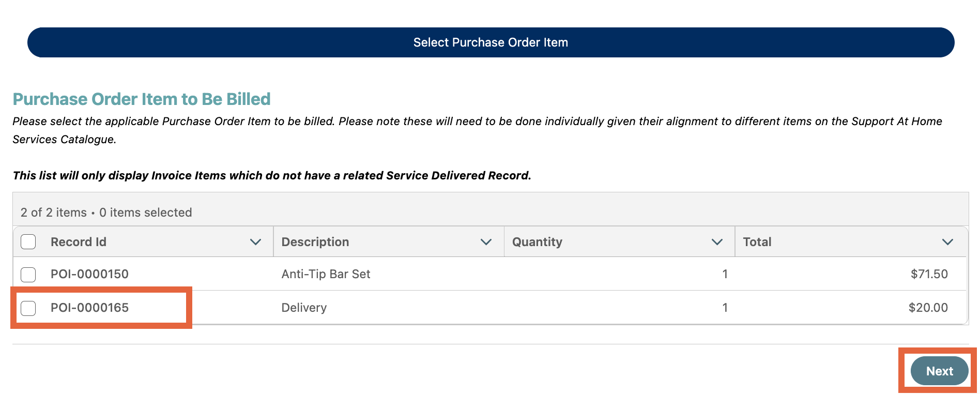Click the Select Purchase Order Item banner
980x394 pixels.
click(491, 42)
